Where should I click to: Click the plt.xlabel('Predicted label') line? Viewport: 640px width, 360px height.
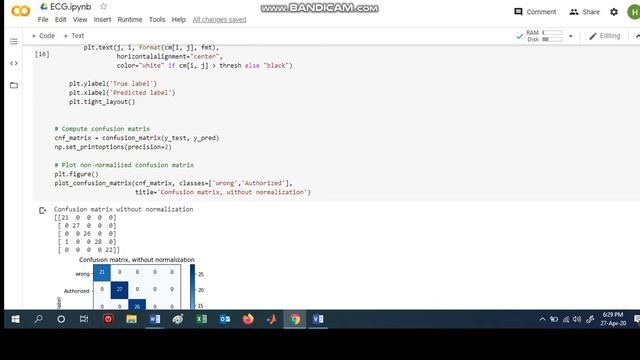pyautogui.click(x=122, y=93)
